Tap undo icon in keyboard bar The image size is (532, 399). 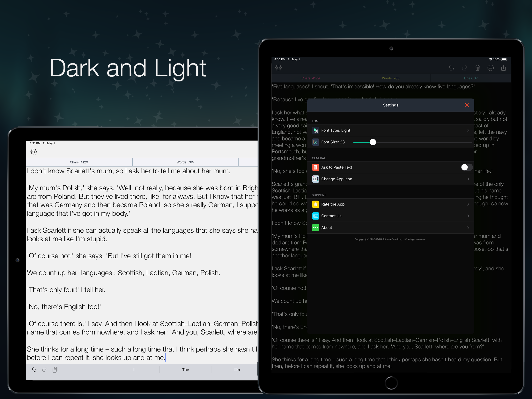tap(34, 370)
